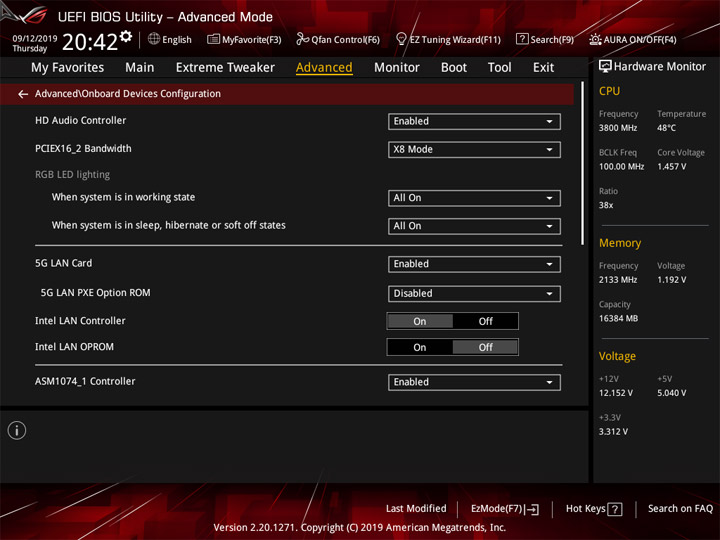Screen dimensions: 720x540
Task: Click the MyFavorite list icon
Action: (x=213, y=39)
